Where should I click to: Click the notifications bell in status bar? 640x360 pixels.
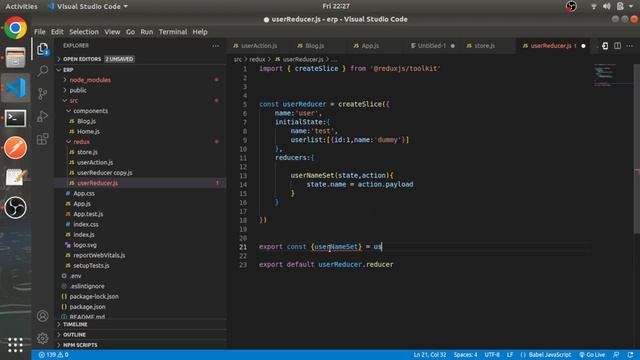tap(631, 355)
